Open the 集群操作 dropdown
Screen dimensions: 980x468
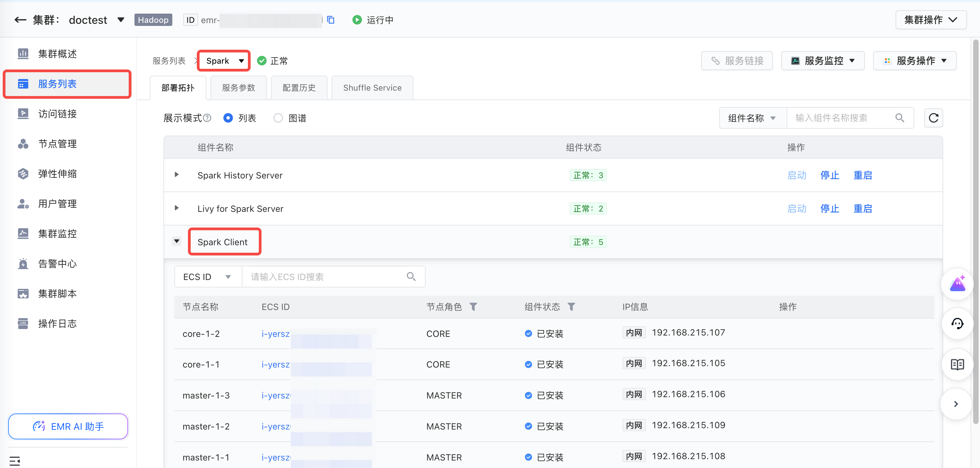pos(931,20)
